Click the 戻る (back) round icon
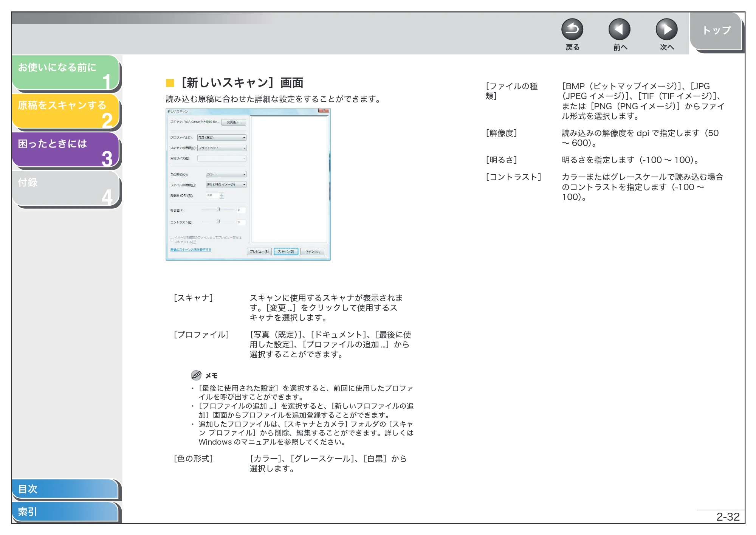Screen dimensions: 756x535 (x=572, y=29)
